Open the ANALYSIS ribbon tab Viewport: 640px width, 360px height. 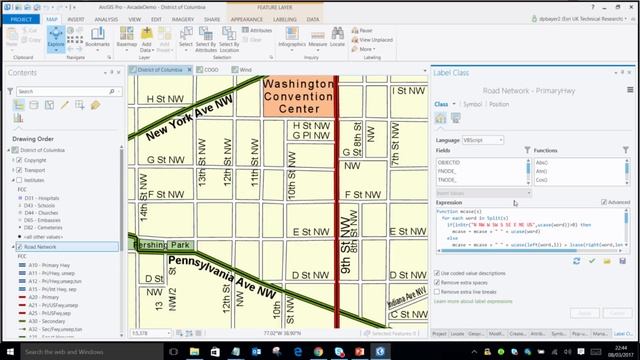[106, 19]
